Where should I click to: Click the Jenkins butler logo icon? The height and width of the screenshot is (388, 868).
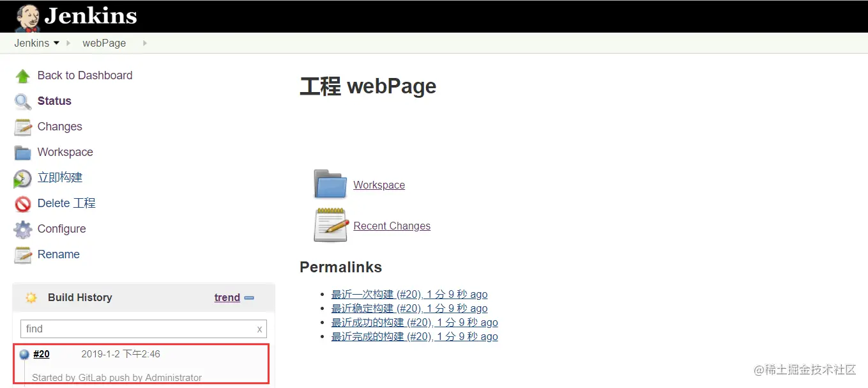pyautogui.click(x=27, y=17)
